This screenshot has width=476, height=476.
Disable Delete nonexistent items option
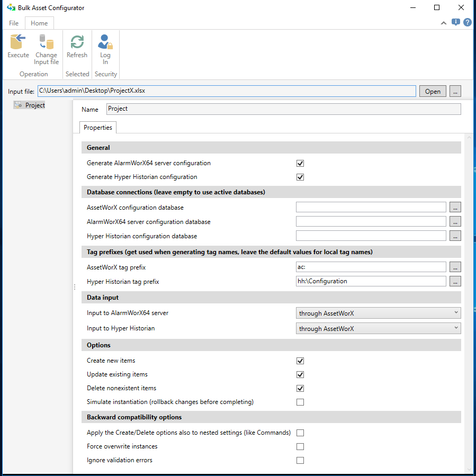click(300, 389)
